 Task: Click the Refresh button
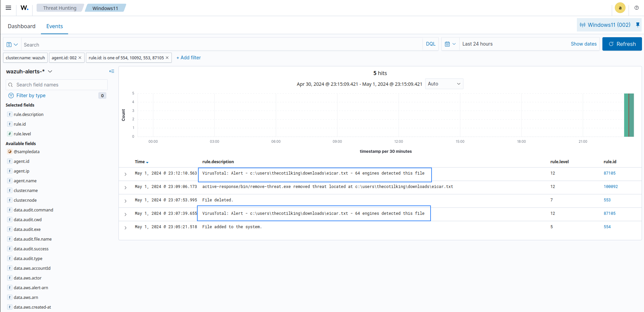pyautogui.click(x=622, y=44)
